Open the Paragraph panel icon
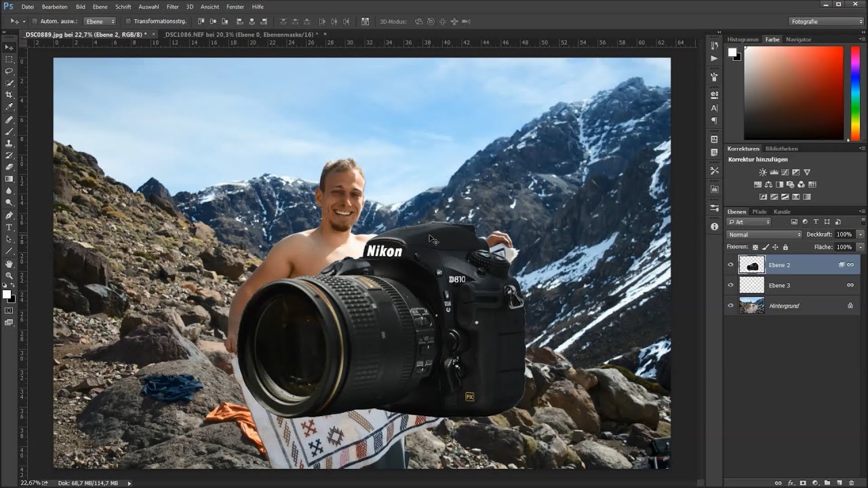Image resolution: width=868 pixels, height=488 pixels. [714, 120]
